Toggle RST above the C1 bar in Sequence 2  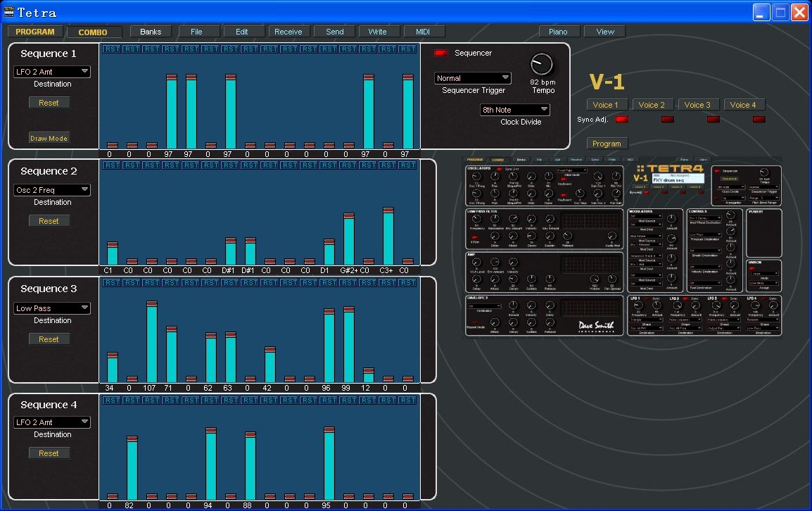tap(112, 165)
